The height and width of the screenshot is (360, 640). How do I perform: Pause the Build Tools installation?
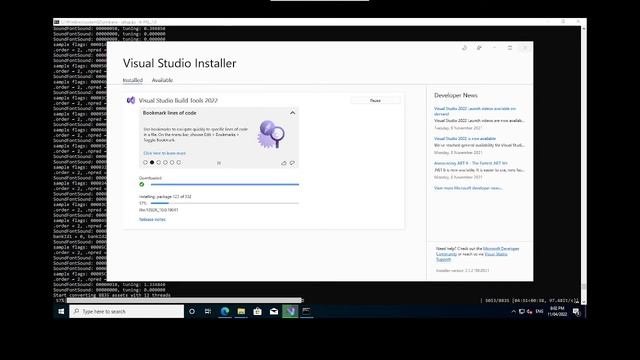[376, 100]
